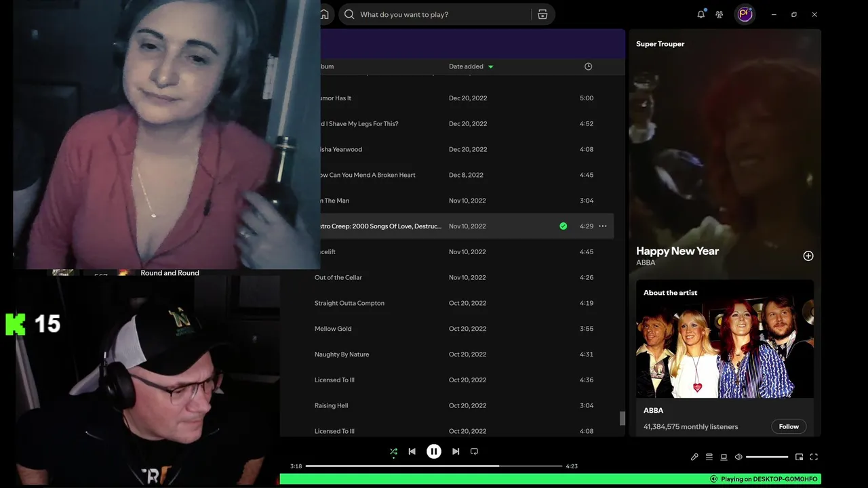Open Raising Hell album

tap(331, 405)
